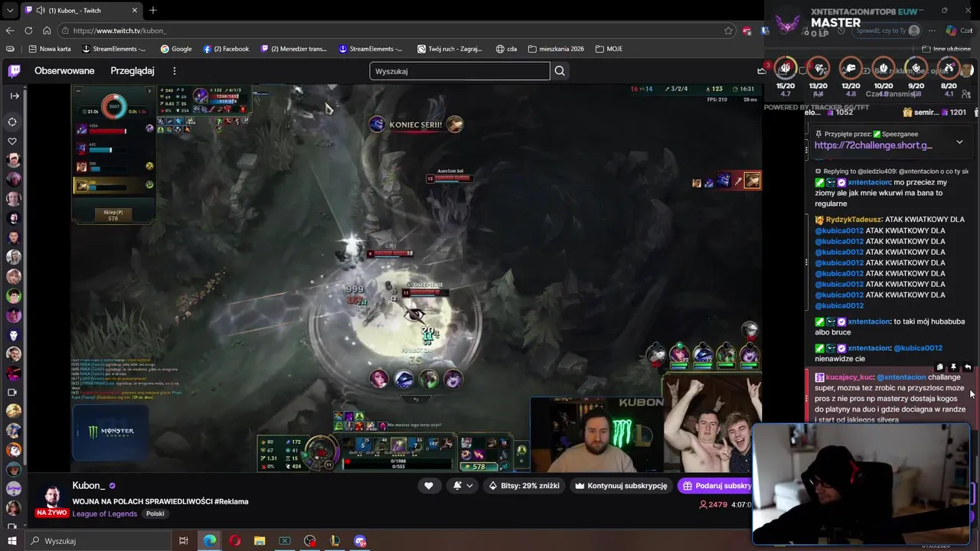The width and height of the screenshot is (980, 551).
Task: Open the MOJE bookmarks folder
Action: (609, 49)
